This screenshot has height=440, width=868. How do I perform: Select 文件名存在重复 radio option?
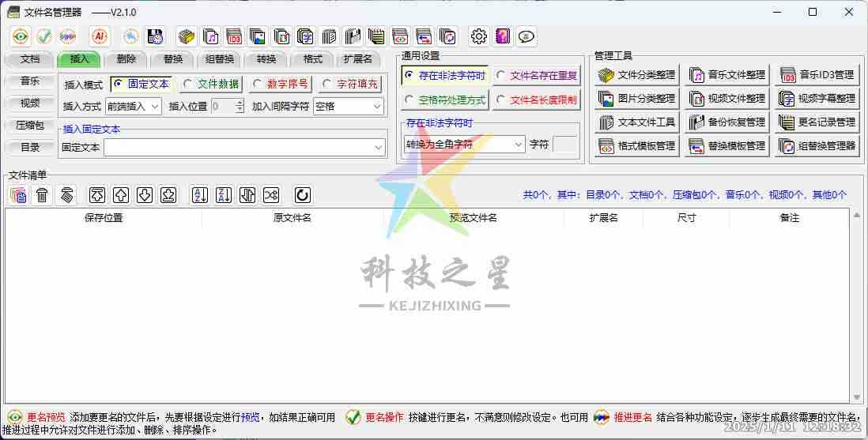[x=537, y=76]
